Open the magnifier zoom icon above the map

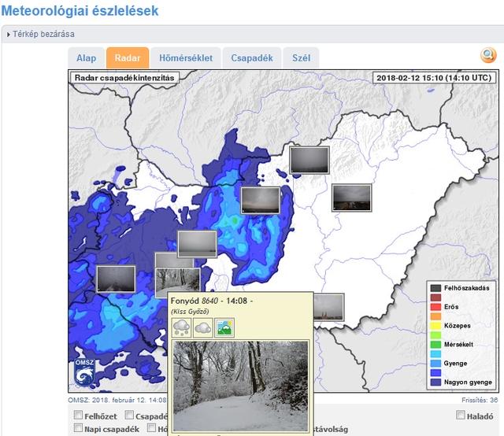488,55
